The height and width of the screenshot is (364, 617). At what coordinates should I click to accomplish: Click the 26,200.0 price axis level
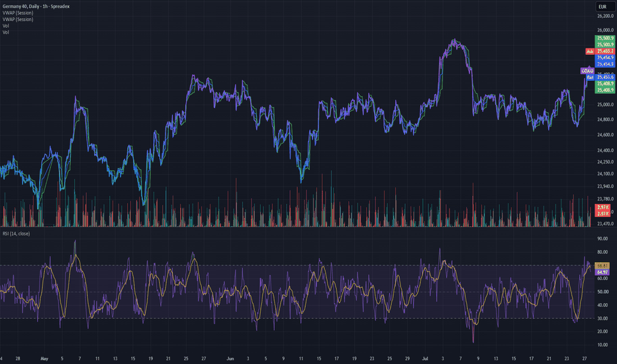click(x=605, y=16)
